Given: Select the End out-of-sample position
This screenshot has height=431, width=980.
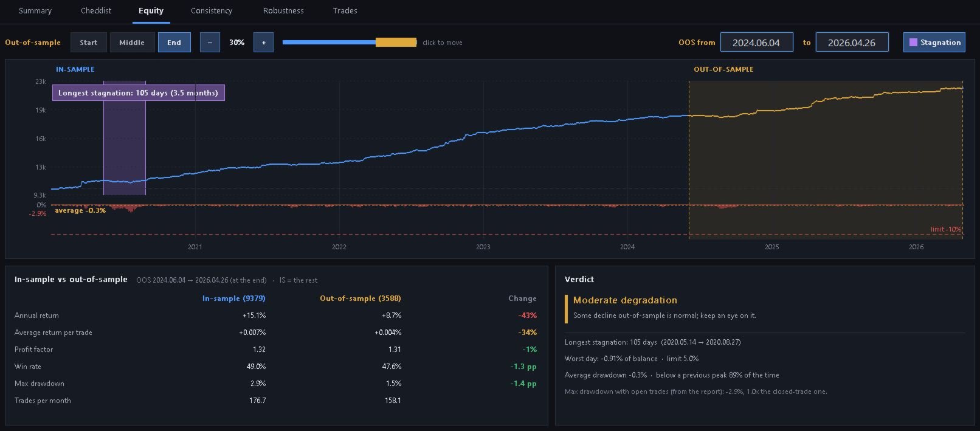Looking at the screenshot, I should 174,43.
